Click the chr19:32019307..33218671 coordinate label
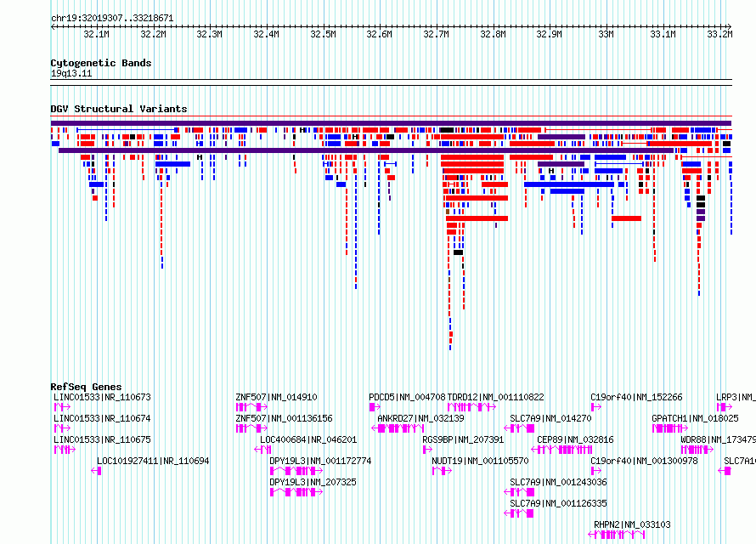This screenshot has width=756, height=544. click(112, 19)
